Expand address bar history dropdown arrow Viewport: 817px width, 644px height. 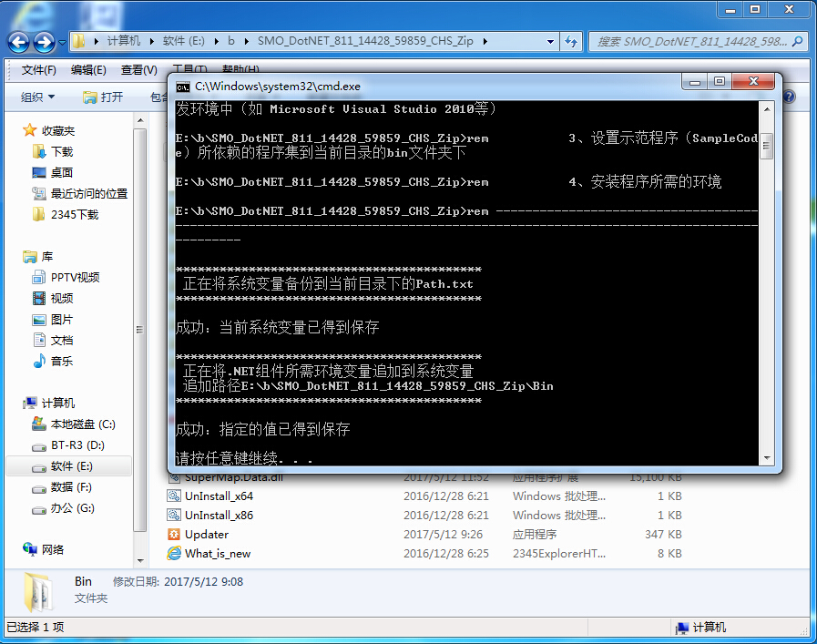tap(550, 41)
